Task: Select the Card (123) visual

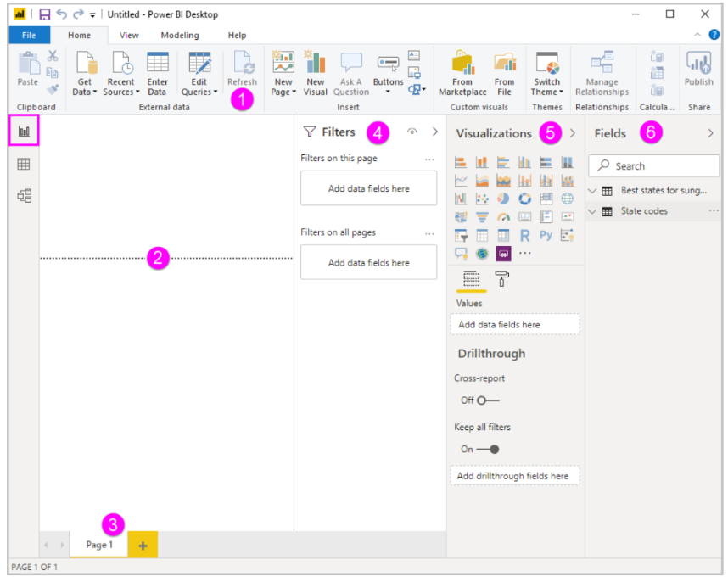Action: 524,216
